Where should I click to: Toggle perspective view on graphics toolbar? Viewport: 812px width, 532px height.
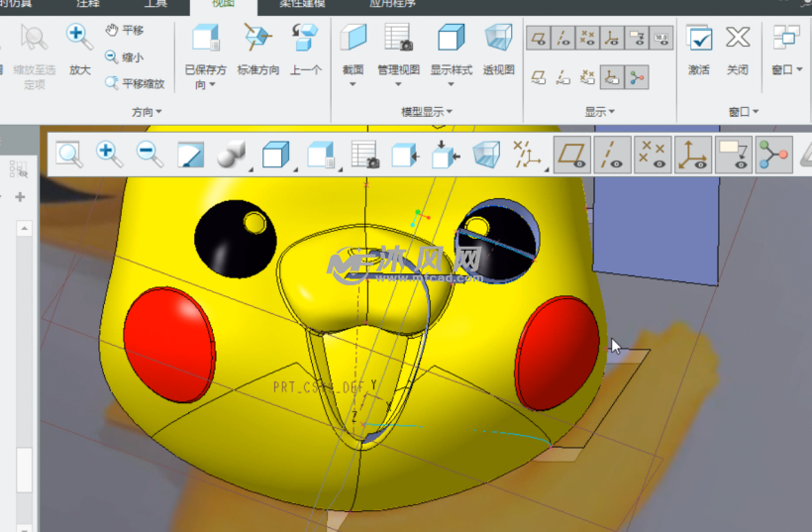coord(486,155)
